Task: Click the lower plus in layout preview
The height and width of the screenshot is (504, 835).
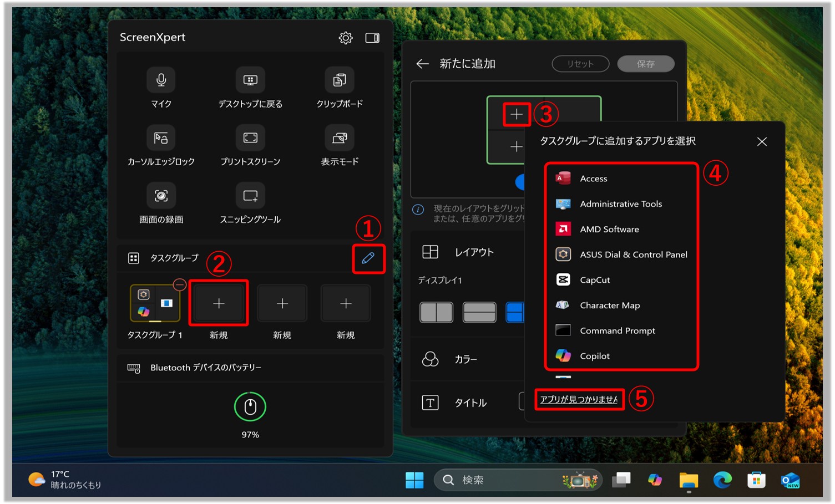Action: (517, 146)
